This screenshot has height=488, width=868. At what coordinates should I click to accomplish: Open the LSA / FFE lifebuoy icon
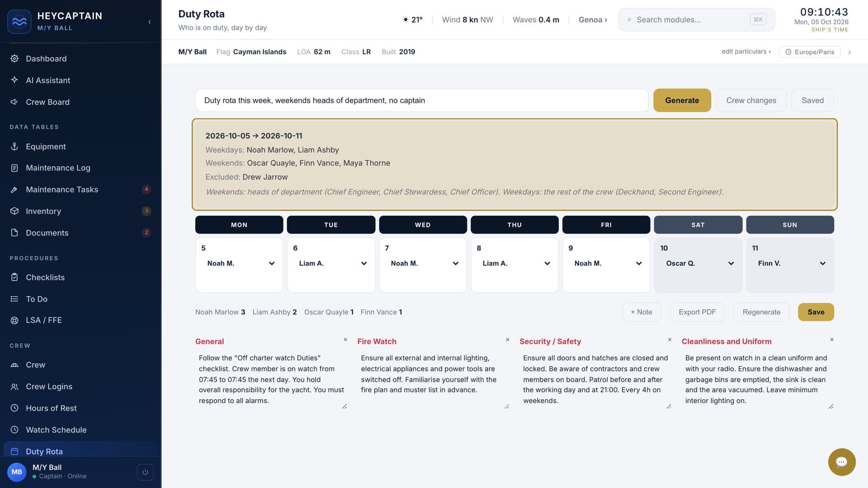coord(15,320)
